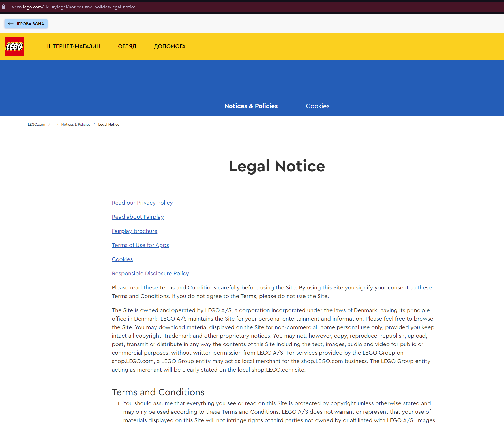Go to LEGO.com breadcrumb link
The width and height of the screenshot is (504, 425).
pos(37,125)
